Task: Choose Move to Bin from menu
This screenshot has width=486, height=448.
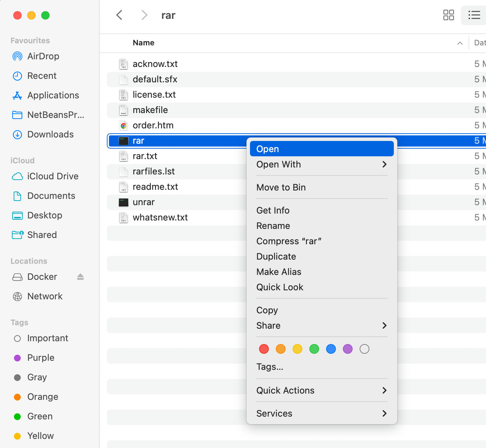Action: pos(281,187)
